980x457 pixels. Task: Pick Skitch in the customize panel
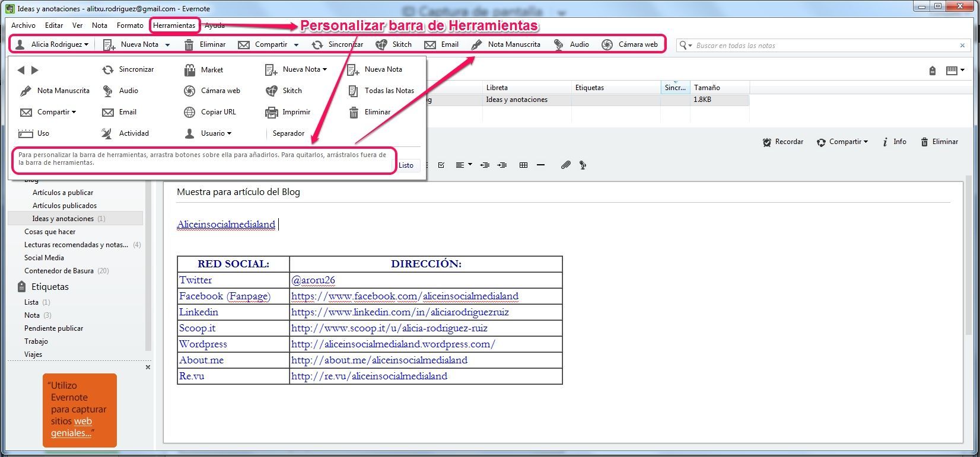coord(284,91)
